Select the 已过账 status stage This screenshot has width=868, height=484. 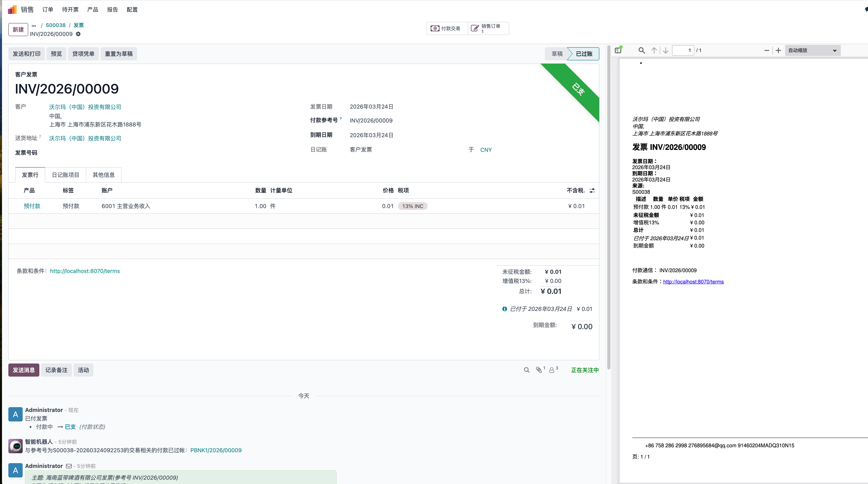584,54
